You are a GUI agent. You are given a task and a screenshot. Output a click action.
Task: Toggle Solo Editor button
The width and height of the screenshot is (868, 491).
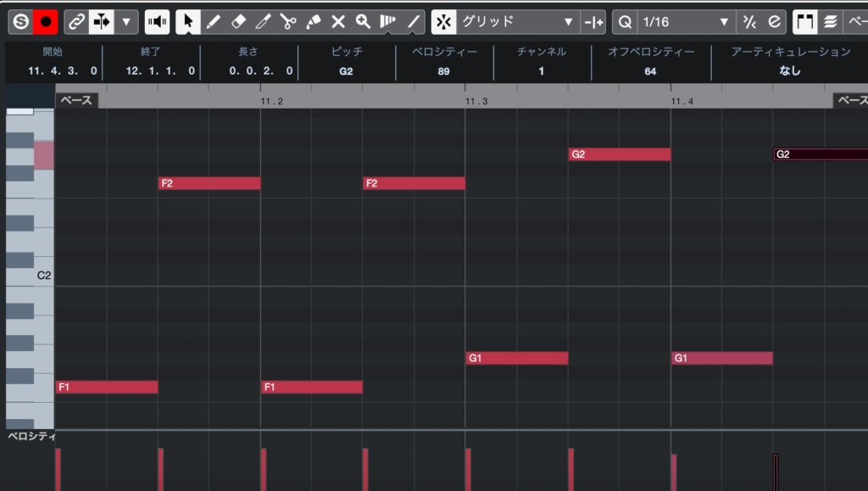[20, 21]
